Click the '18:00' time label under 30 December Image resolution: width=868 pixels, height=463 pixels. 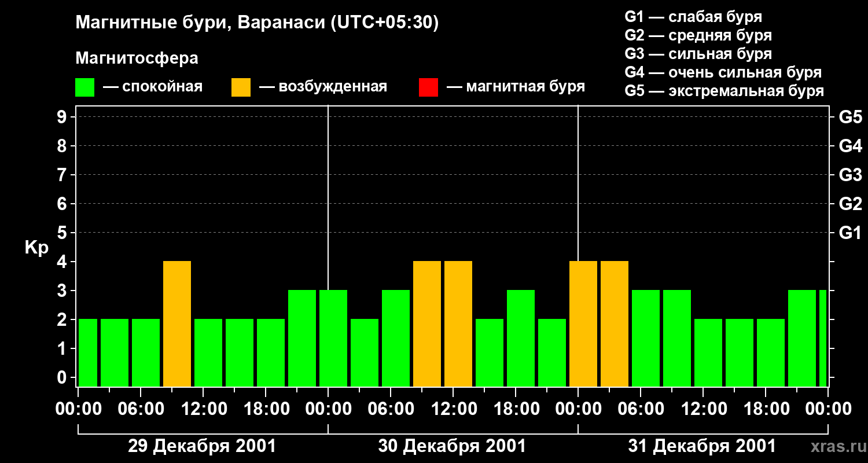click(516, 409)
